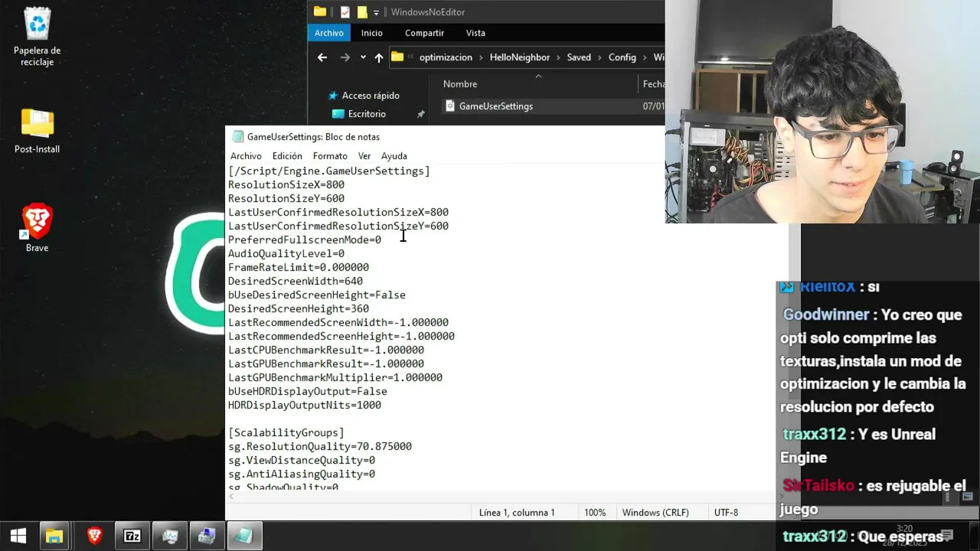Viewport: 980px width, 551px height.
Task: Click the ResolutionSizeY=600 line in Notepad
Action: click(x=286, y=198)
